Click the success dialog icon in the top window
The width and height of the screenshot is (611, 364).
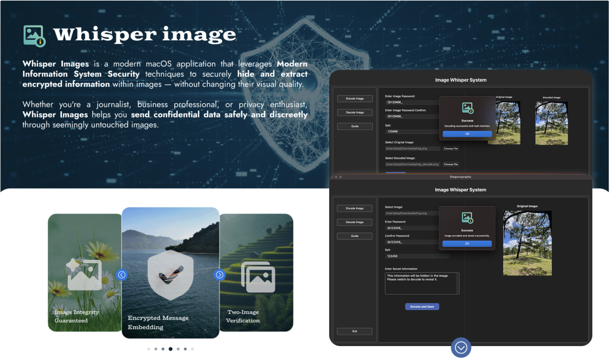pyautogui.click(x=468, y=108)
